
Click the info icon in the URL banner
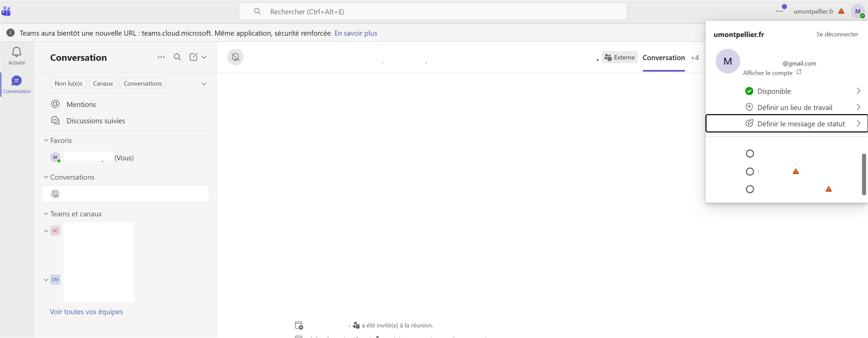click(11, 33)
